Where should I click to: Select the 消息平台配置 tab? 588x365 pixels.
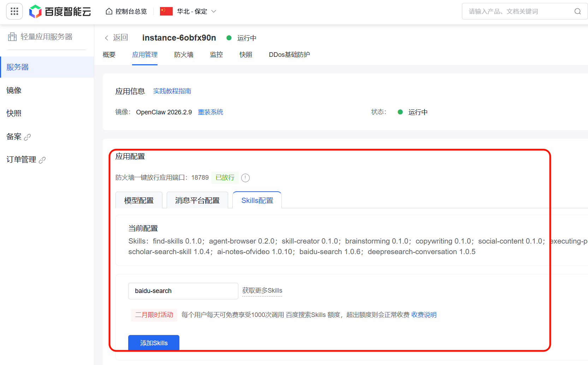tap(197, 201)
